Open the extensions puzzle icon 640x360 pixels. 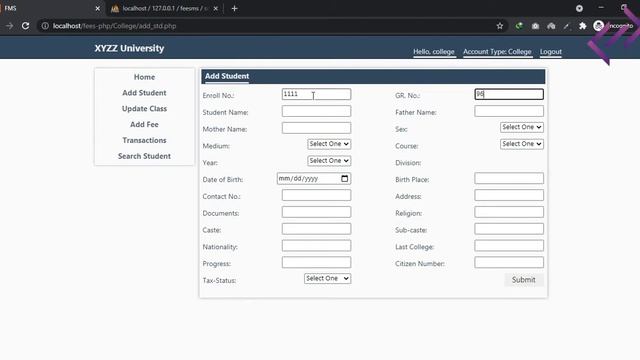[582, 26]
